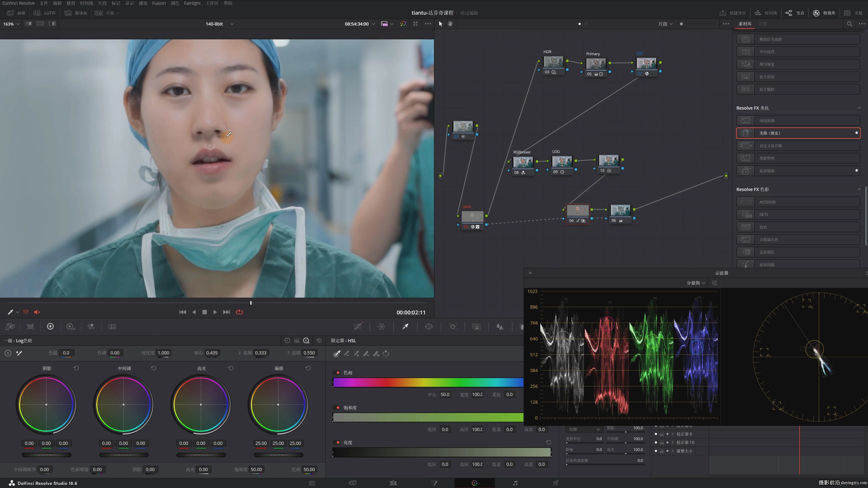This screenshot has width=868, height=488.
Task: Select the picker add tool
Action: click(x=356, y=353)
